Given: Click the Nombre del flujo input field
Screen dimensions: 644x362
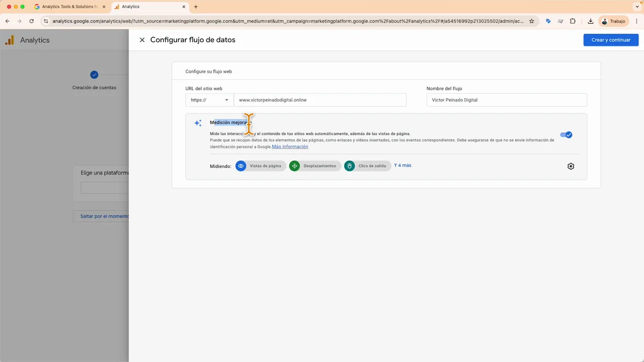Looking at the screenshot, I should [x=506, y=100].
